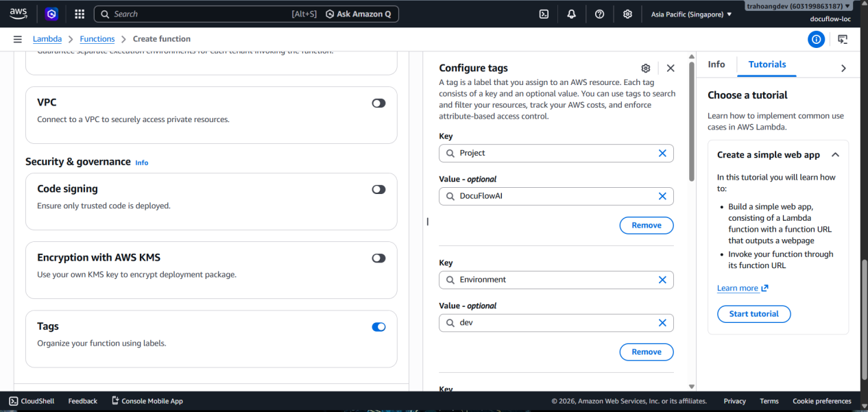
Task: Open the console settings gear
Action: [627, 14]
